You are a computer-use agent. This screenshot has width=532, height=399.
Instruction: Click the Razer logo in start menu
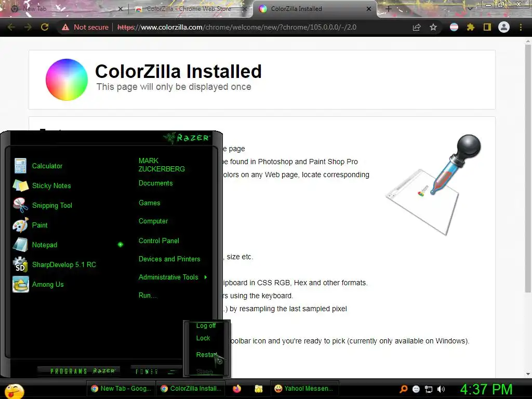click(x=187, y=137)
